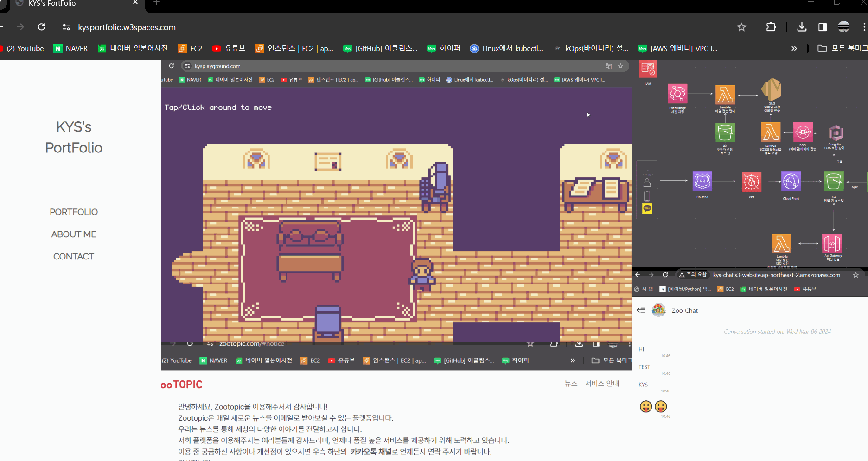The width and height of the screenshot is (868, 461).
Task: Toggle page translation in the embedded browser
Action: click(608, 66)
